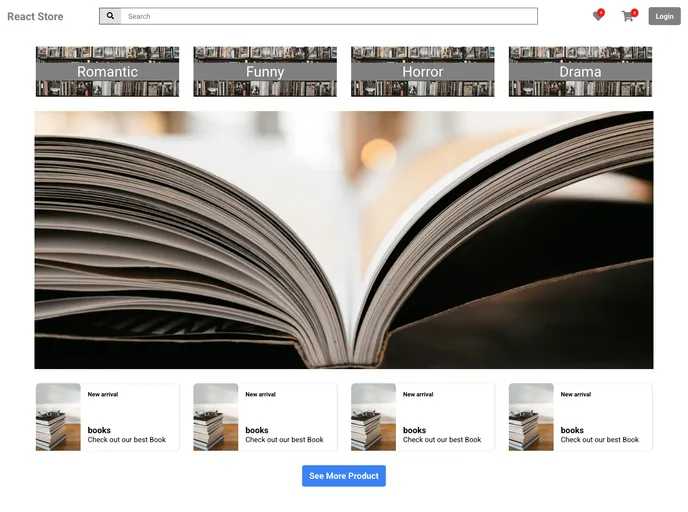Type in the Search input field

click(x=330, y=16)
